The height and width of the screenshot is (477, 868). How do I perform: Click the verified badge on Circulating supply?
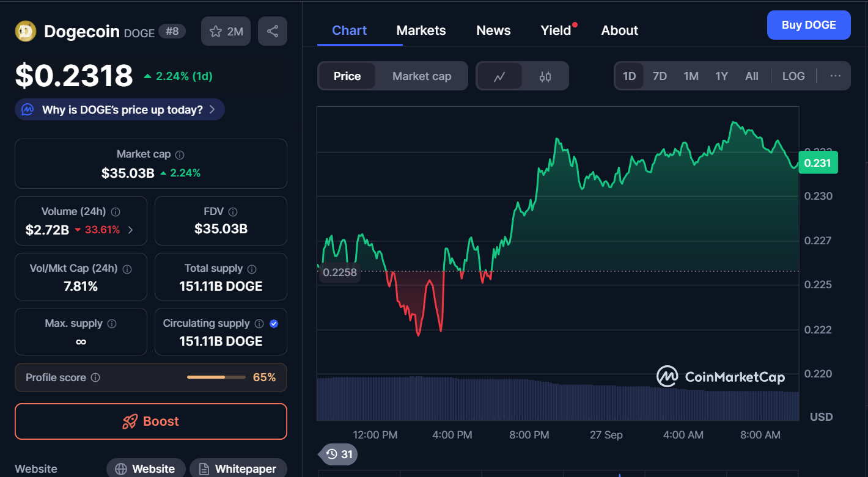click(274, 324)
